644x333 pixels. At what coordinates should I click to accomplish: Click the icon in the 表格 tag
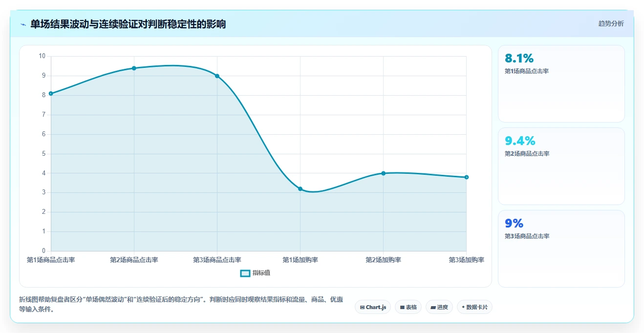click(402, 307)
